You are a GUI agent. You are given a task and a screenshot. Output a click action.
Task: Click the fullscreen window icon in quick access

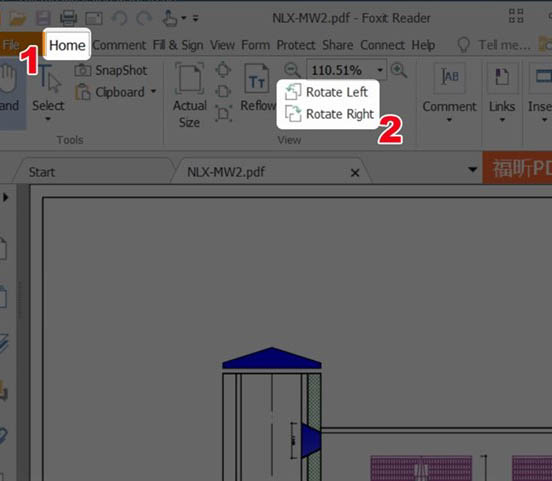tap(94, 18)
